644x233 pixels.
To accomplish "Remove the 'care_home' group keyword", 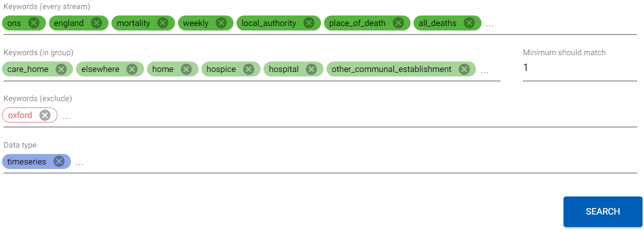I will click(x=61, y=69).
